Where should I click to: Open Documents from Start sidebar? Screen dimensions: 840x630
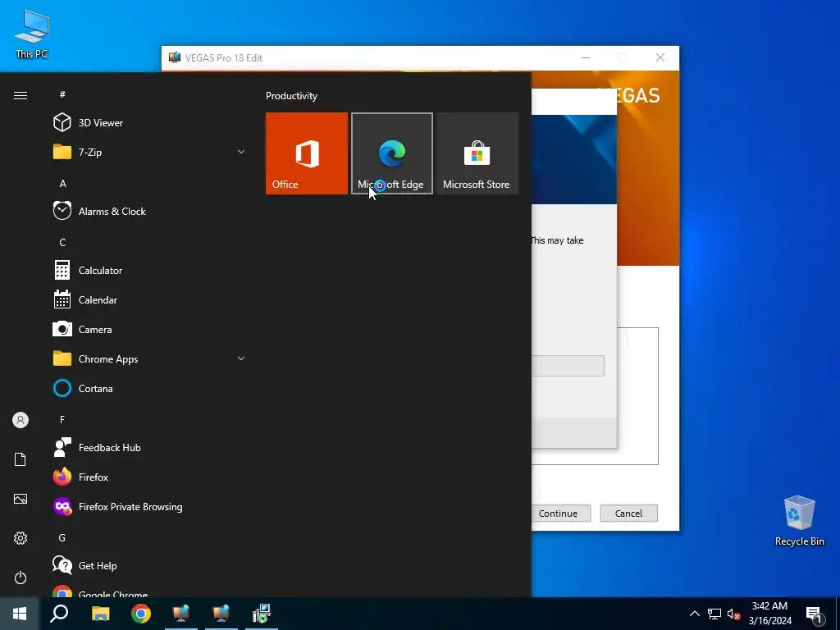tap(21, 459)
